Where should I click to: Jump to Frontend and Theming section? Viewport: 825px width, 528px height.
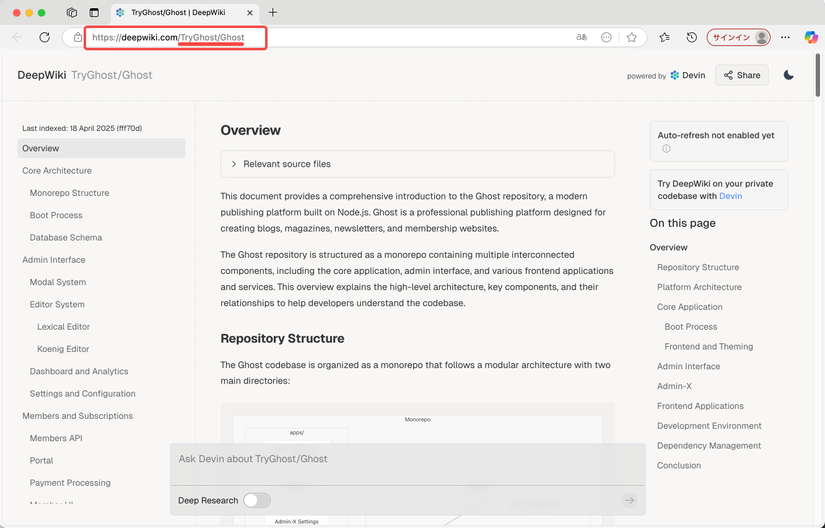click(x=708, y=347)
